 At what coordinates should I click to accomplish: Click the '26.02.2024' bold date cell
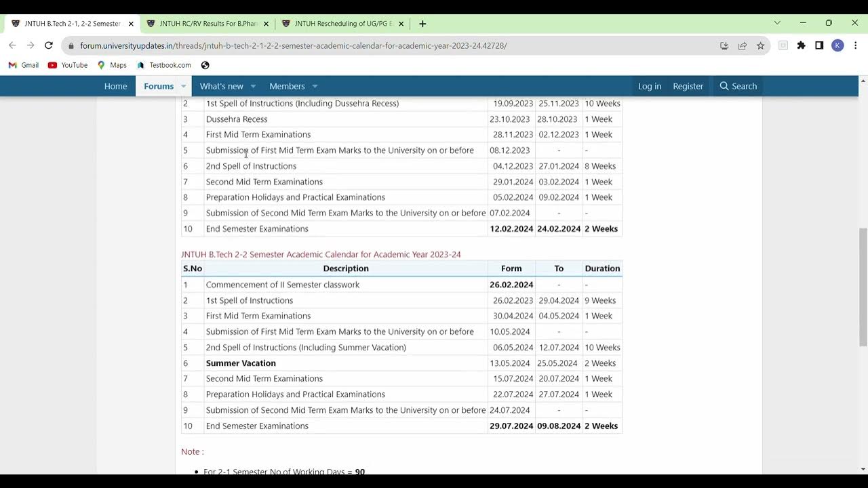tap(511, 285)
